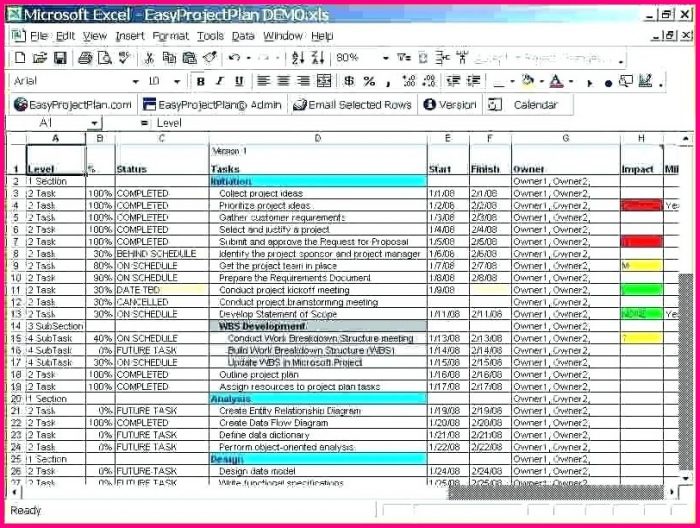Align text left
The width and height of the screenshot is (700, 528).
point(263,81)
